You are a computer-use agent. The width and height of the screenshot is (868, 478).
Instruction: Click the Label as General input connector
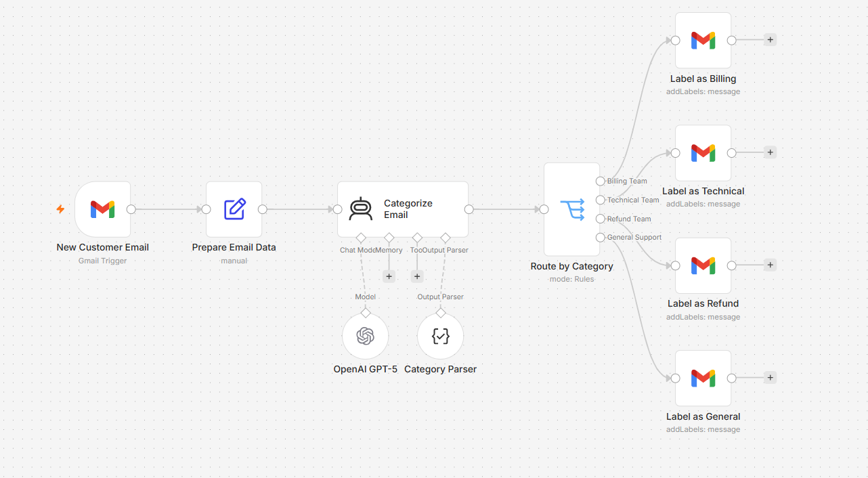[675, 378]
